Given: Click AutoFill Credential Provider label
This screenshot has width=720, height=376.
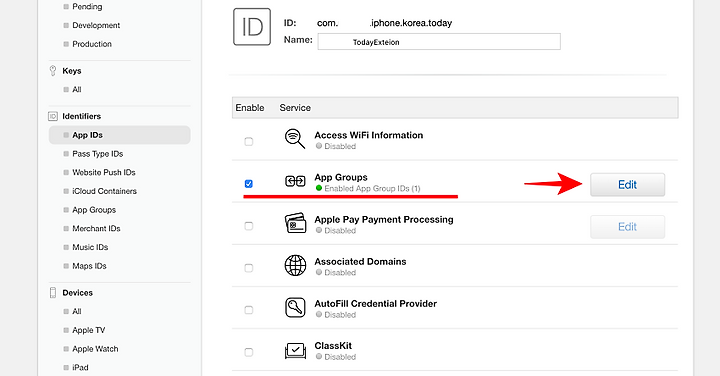Looking at the screenshot, I should point(376,303).
